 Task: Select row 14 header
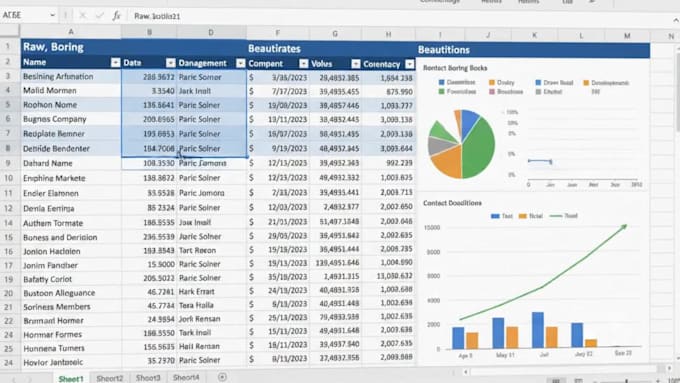pos(9,223)
